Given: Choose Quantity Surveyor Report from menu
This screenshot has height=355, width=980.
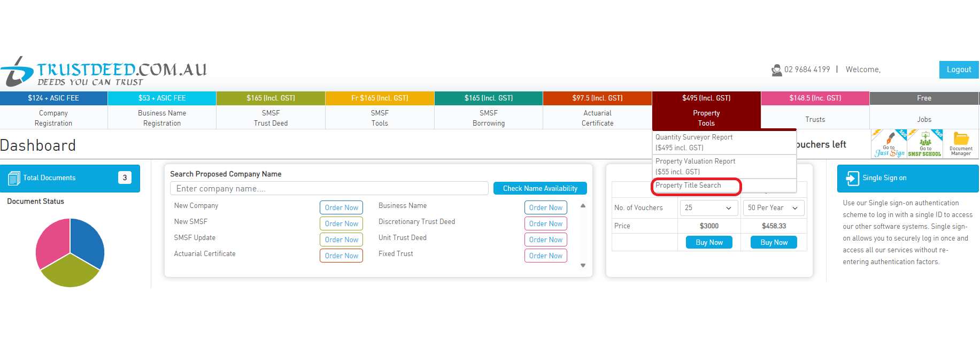Looking at the screenshot, I should click(694, 142).
